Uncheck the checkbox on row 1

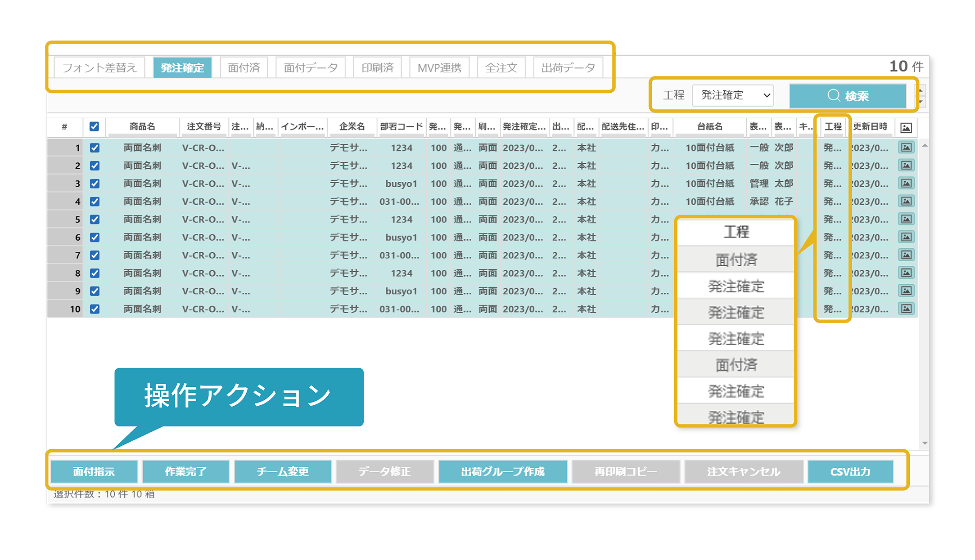coord(94,148)
